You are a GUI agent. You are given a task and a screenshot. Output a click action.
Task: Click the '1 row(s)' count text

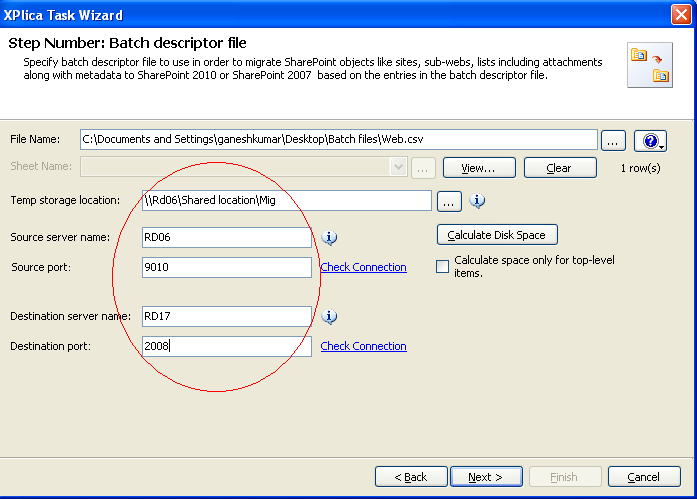click(x=641, y=168)
